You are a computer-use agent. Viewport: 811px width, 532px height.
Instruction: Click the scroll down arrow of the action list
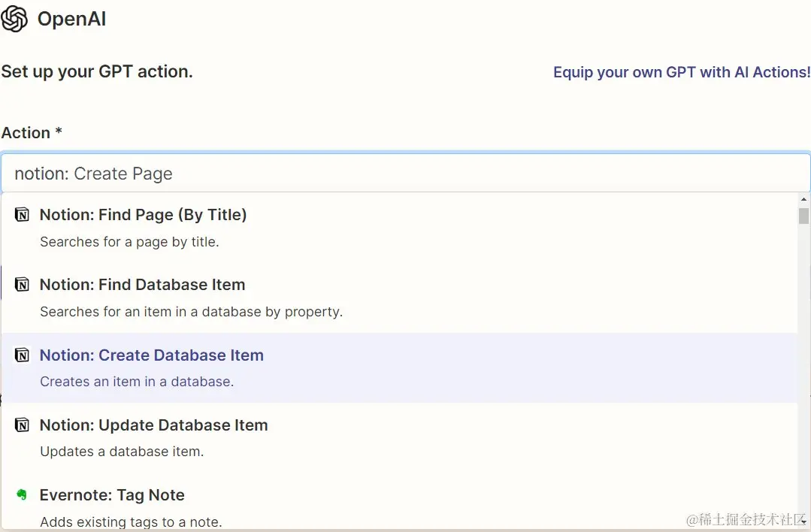pyautogui.click(x=803, y=521)
